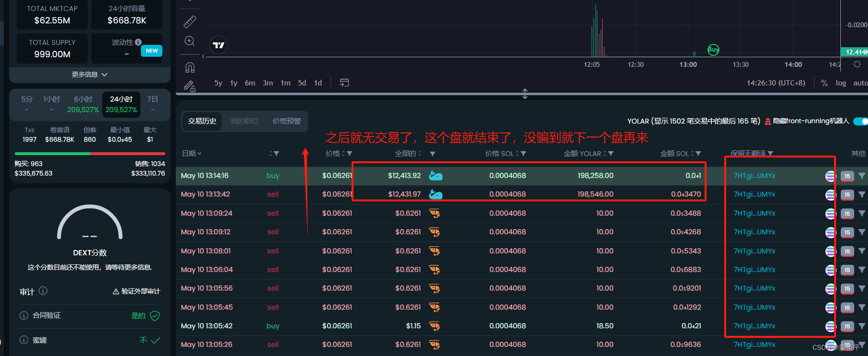The width and height of the screenshot is (868, 356).
Task: Select the 1小时 timeframe tab
Action: pyautogui.click(x=52, y=104)
